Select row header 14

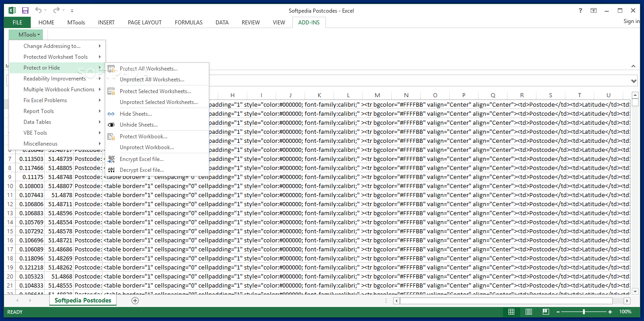tap(10, 222)
